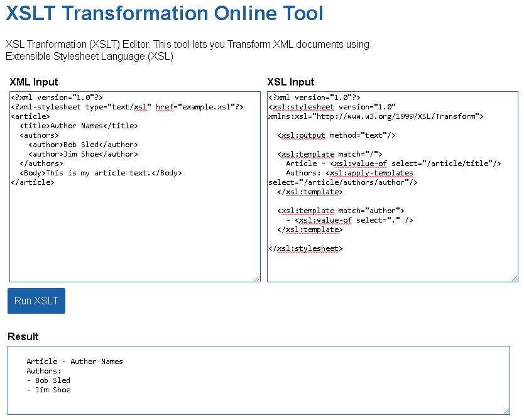Click the xmlns:xsl namespace line

pos(376,116)
